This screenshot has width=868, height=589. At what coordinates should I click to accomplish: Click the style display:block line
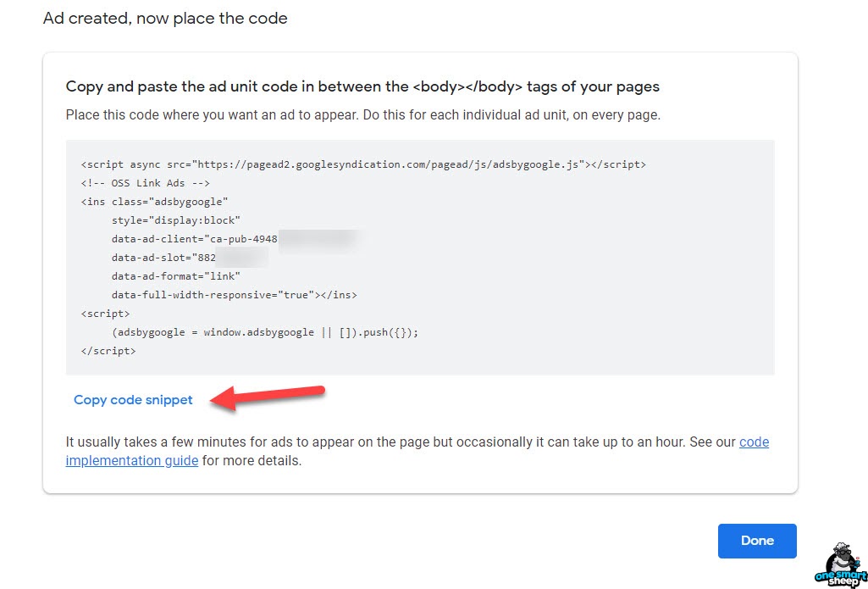(175, 220)
